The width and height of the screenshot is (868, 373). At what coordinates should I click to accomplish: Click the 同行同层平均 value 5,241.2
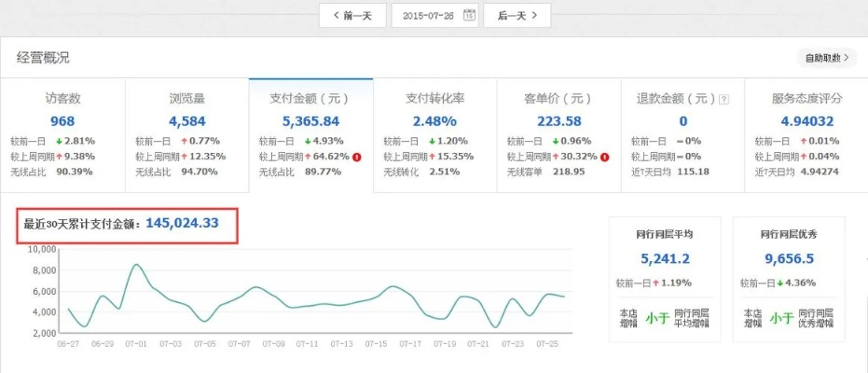666,259
